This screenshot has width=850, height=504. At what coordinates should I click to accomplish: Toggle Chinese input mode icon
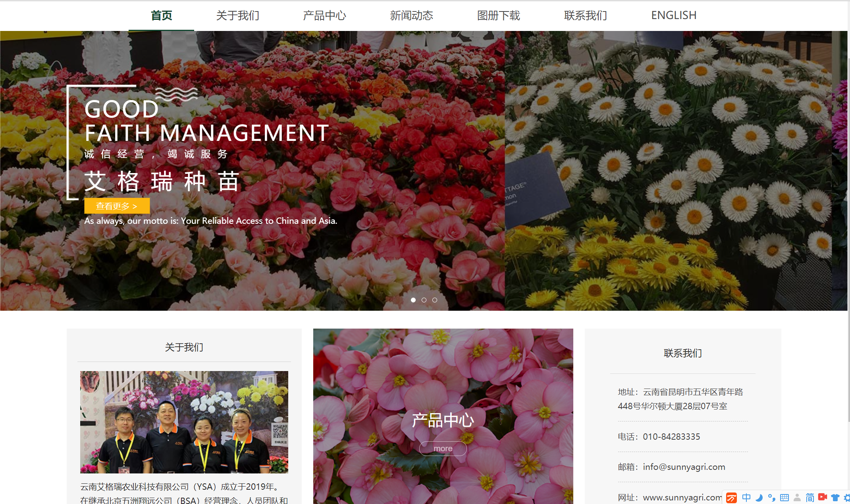tap(746, 498)
